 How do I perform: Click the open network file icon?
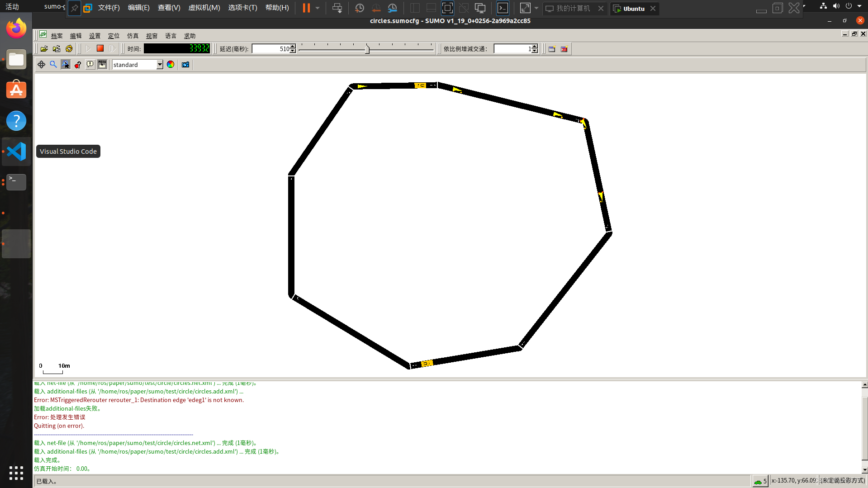click(x=57, y=49)
